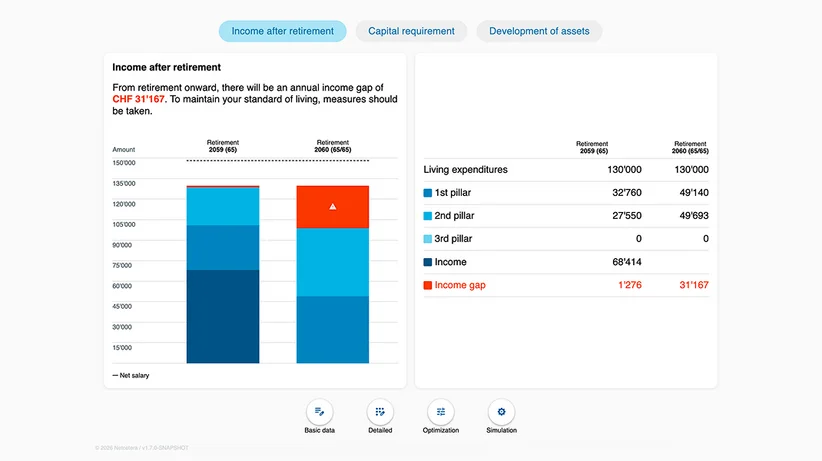
Task: Select the Income after retirement tab
Action: pos(283,31)
